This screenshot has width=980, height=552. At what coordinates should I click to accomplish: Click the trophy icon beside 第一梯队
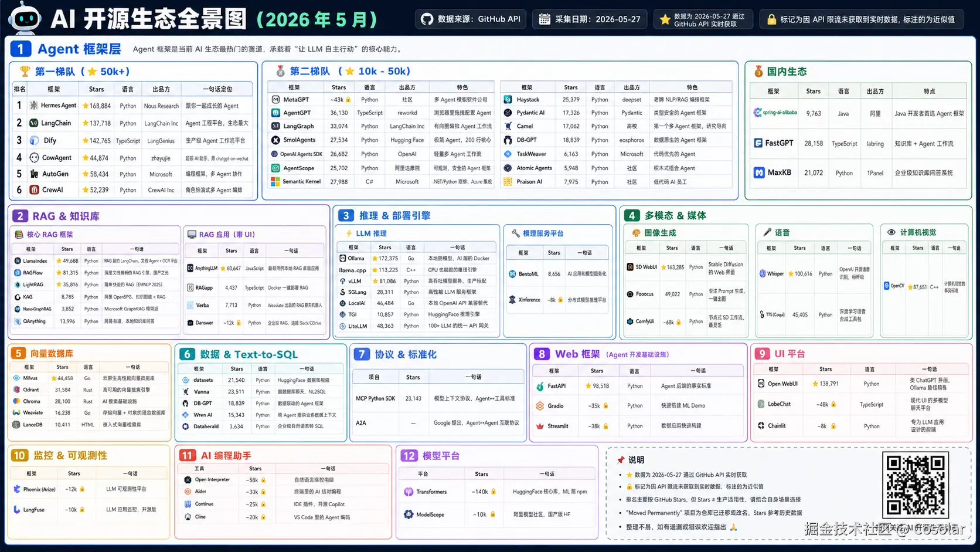pyautogui.click(x=25, y=72)
